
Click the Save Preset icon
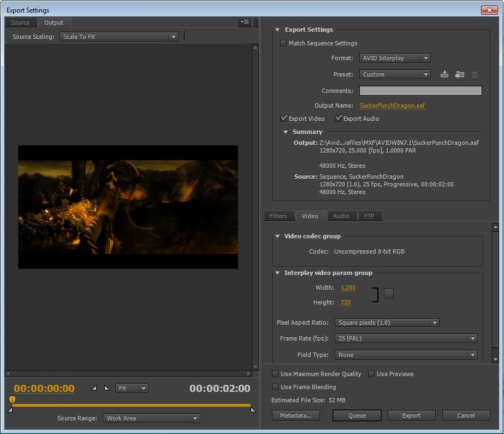pos(444,74)
